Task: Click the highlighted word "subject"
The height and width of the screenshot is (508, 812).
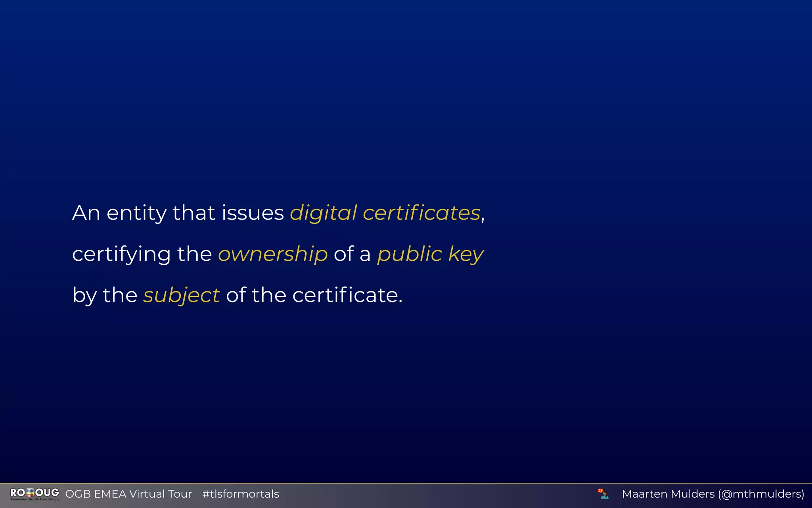Action: [x=181, y=296]
